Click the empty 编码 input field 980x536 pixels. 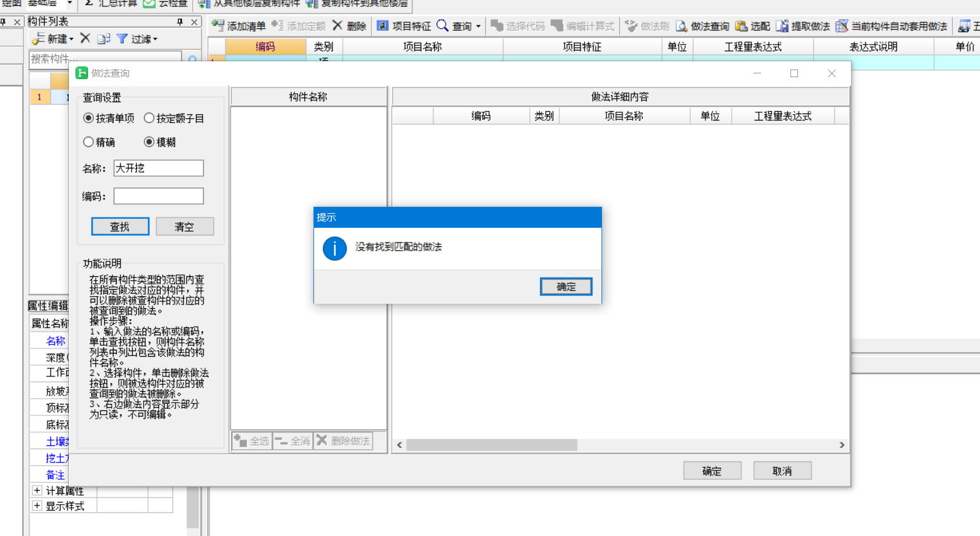[158, 196]
